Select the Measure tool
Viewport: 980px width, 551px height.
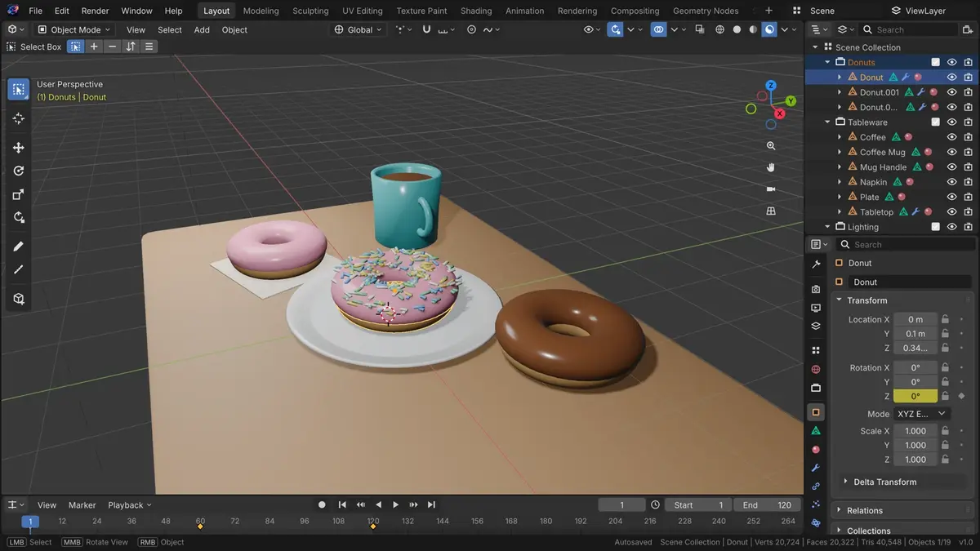19,269
